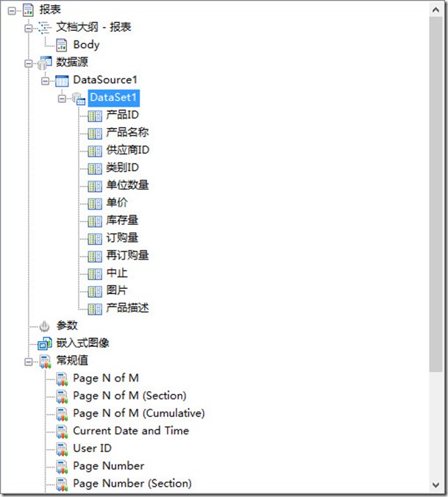Click the 嵌入式图像 embedded images icon

[45, 343]
